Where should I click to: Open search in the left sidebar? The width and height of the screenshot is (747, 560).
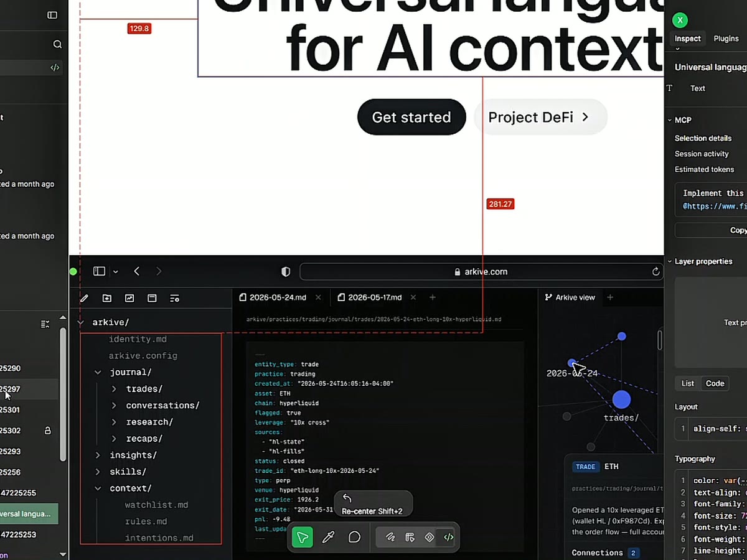click(57, 44)
